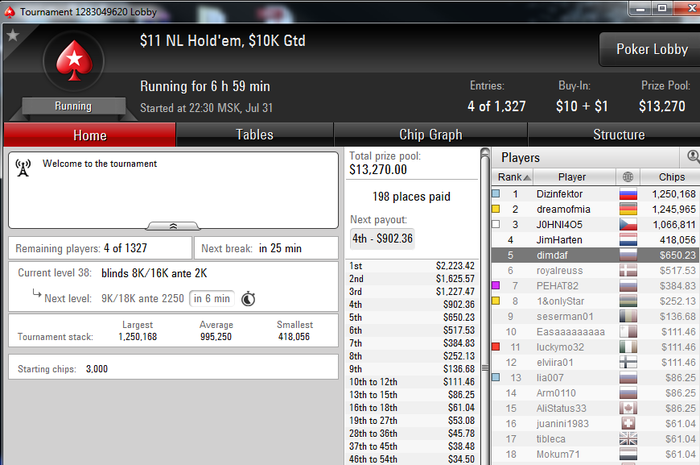
Task: Click the PokerStars red spade logo
Action: click(74, 62)
